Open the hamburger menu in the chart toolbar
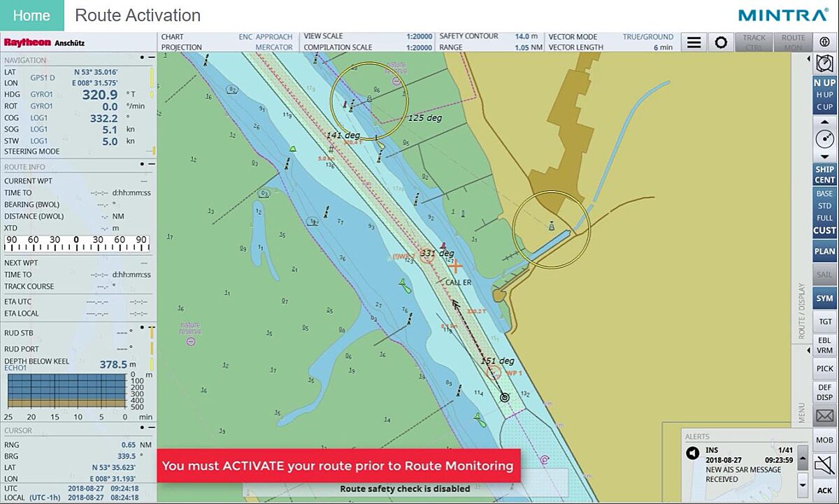The image size is (839, 504). 694,43
